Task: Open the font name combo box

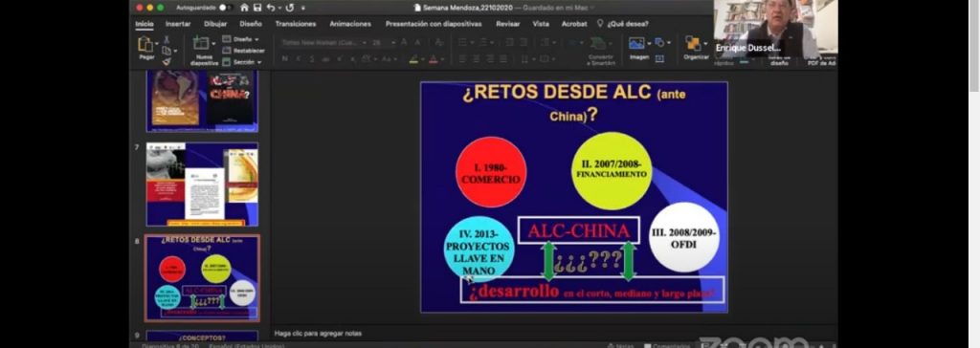Action: [323, 42]
